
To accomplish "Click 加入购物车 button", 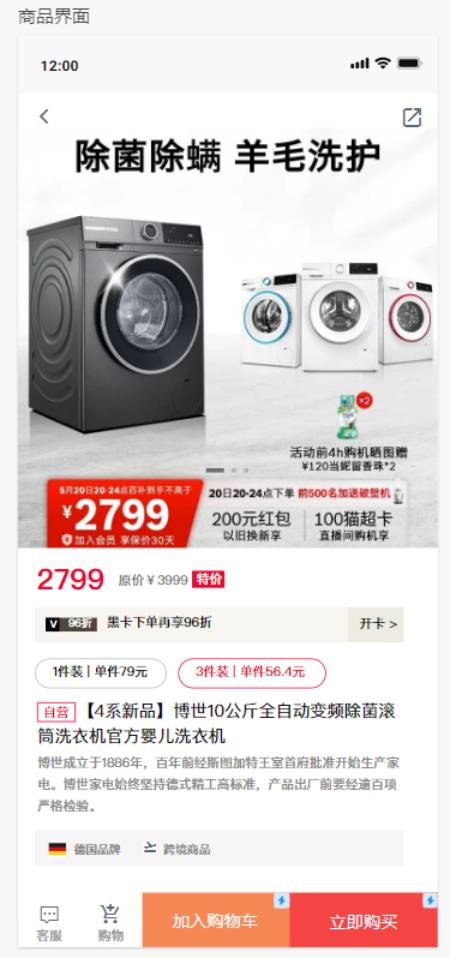I will (x=216, y=920).
